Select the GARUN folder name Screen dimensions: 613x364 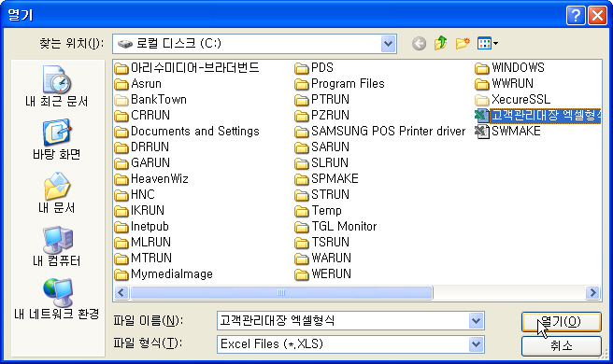click(x=150, y=162)
